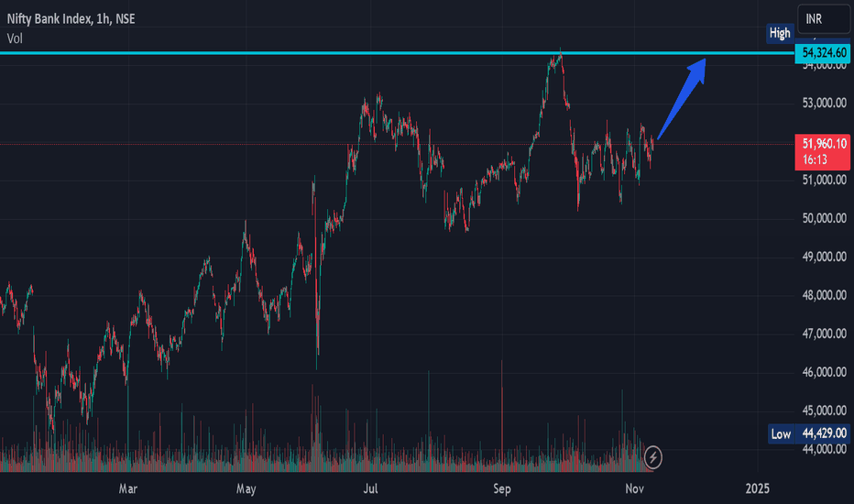Click the 51,000.00 price axis label
854x504 pixels.
[x=824, y=180]
